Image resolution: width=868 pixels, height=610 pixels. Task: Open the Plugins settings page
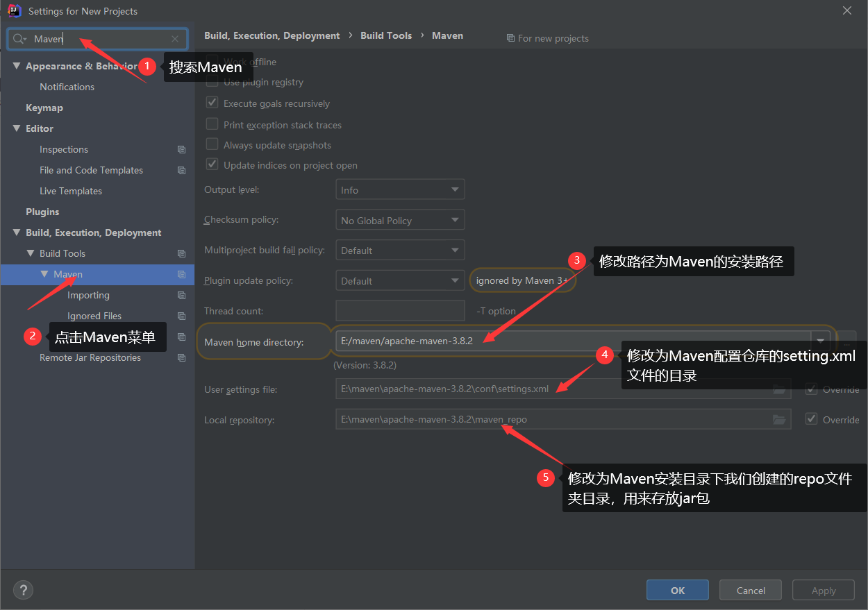coord(42,212)
